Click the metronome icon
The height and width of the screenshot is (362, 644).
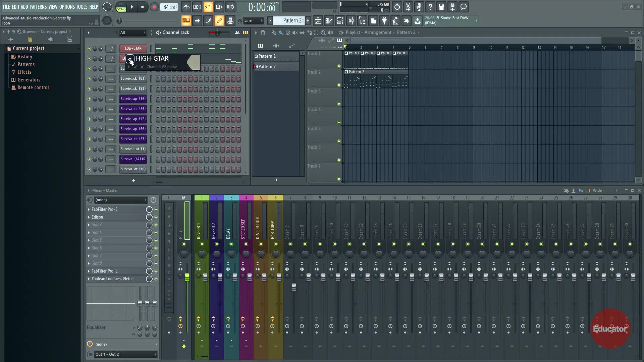(186, 7)
